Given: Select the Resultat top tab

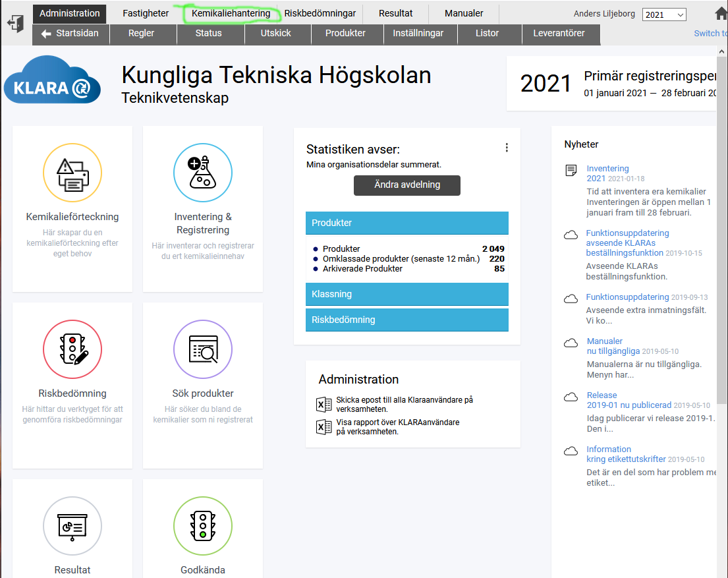Looking at the screenshot, I should coord(395,13).
